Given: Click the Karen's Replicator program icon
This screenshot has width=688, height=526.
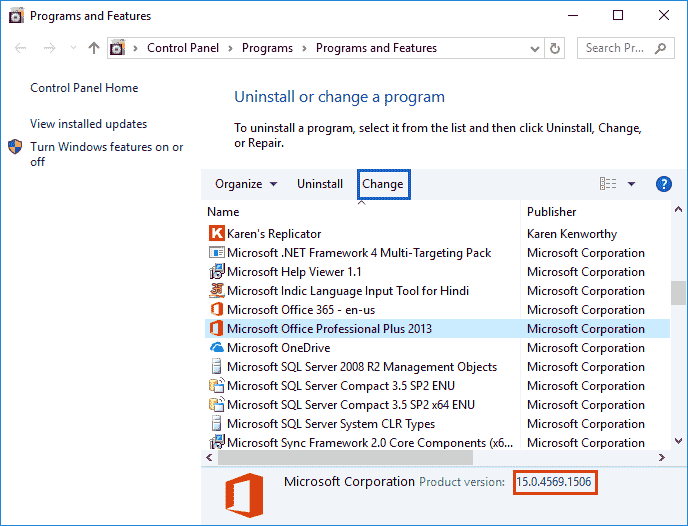Looking at the screenshot, I should (x=216, y=233).
